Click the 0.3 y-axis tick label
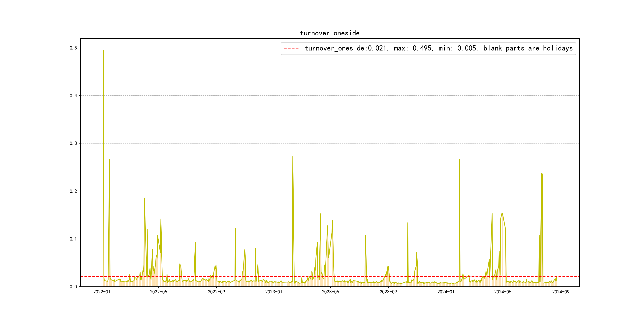 [x=73, y=144]
